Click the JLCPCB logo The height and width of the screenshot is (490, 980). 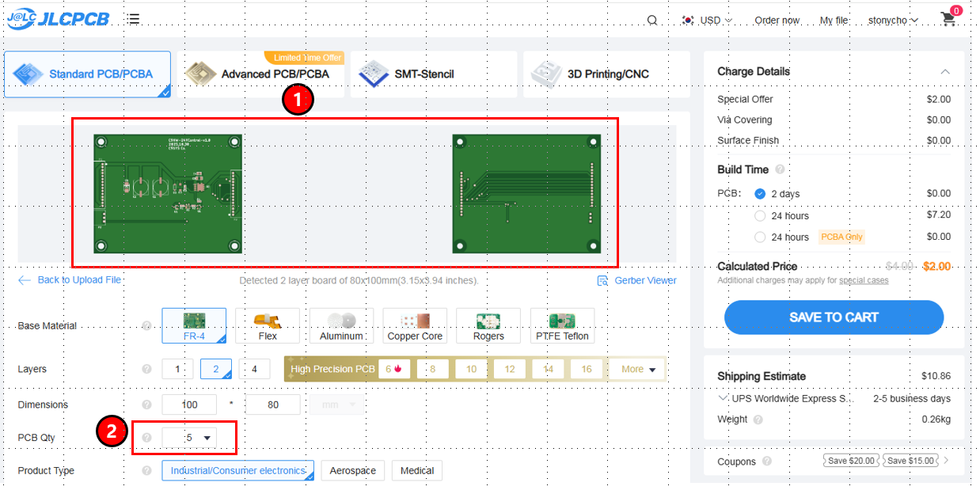pos(58,19)
